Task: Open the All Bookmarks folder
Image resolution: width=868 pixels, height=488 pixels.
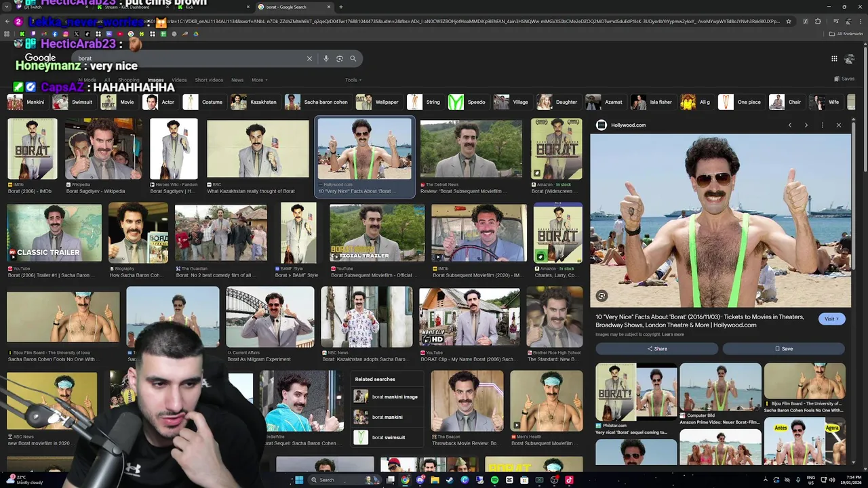Action: (x=846, y=34)
